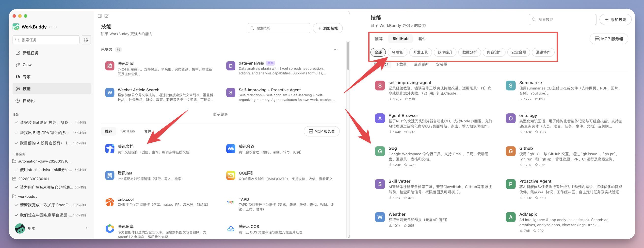Click the left panel vertical scrollbar

(x=348, y=56)
